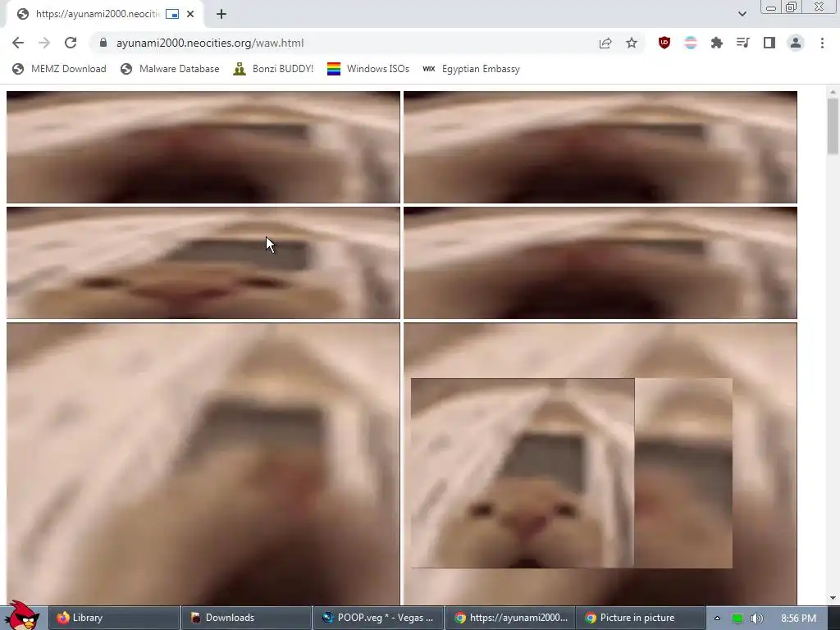Click the Show Desktop corner button
This screenshot has height=630, width=840.
833,619
